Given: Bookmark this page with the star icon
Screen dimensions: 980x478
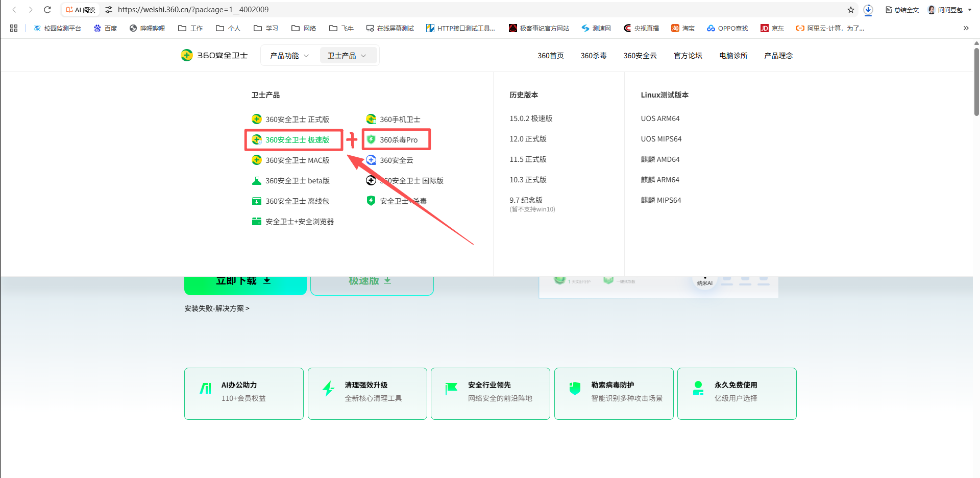Looking at the screenshot, I should (x=850, y=10).
